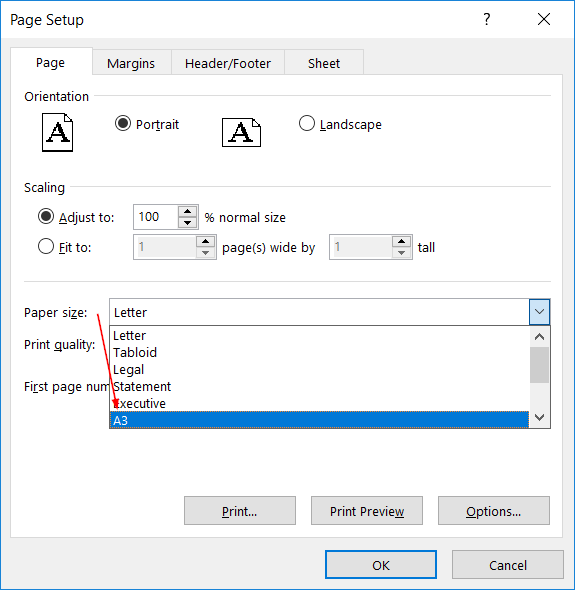Choose the Fit to scaling option
575x590 pixels.
tap(46, 247)
